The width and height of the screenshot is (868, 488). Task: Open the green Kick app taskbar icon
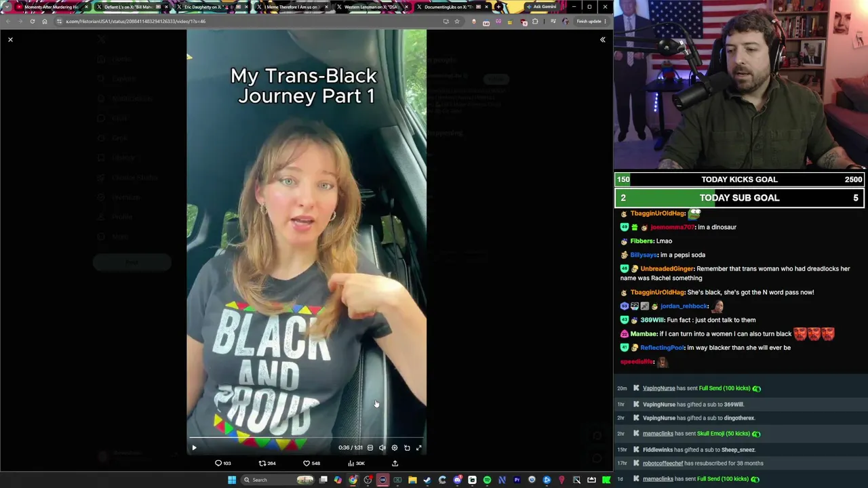point(606,480)
